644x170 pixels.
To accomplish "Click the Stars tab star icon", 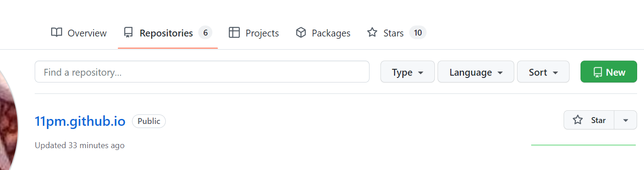I will click(x=372, y=33).
